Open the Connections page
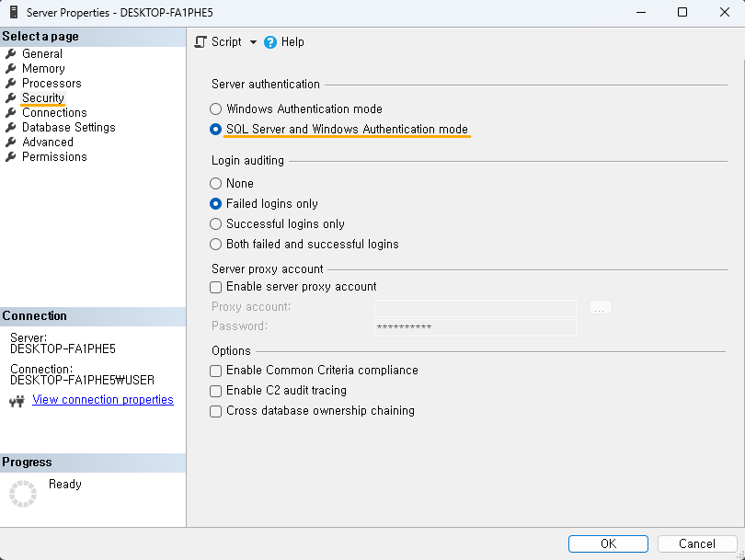 [x=54, y=112]
